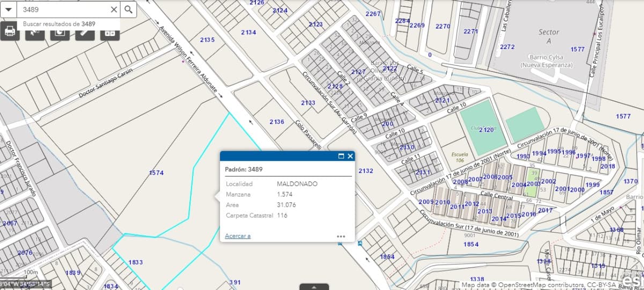Click block label 2124
Image resolution: width=644 pixels, height=290 pixels.
pos(280,11)
